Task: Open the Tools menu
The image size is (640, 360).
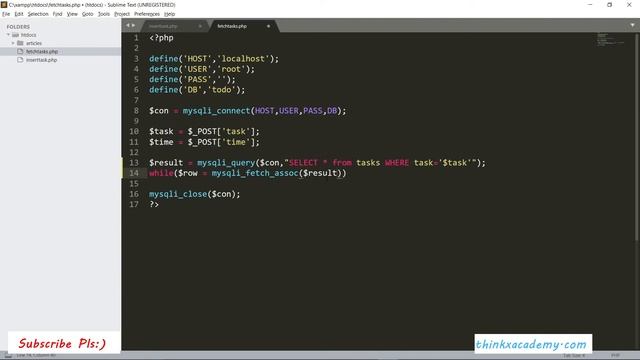Action: [104, 14]
